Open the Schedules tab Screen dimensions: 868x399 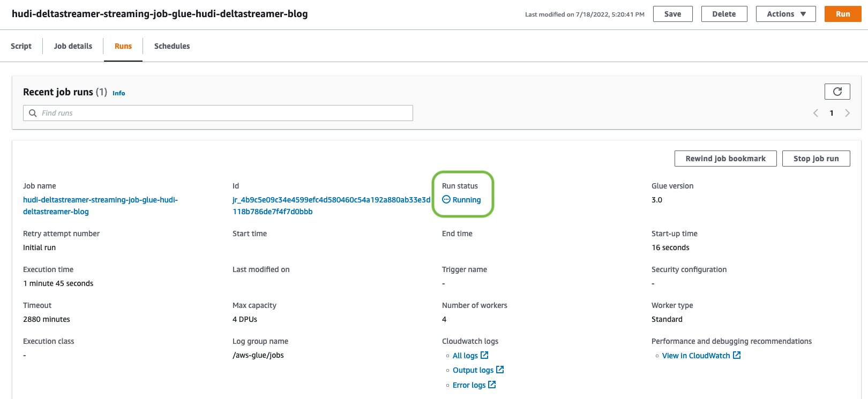[172, 46]
